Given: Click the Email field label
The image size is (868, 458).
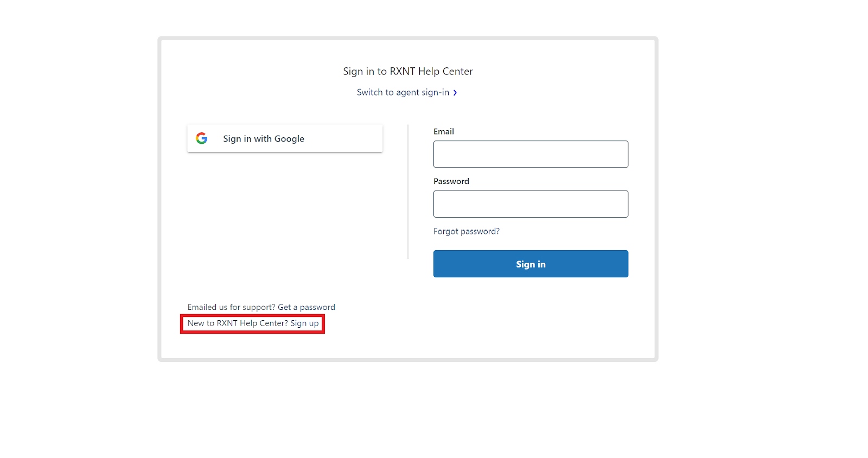Looking at the screenshot, I should click(444, 131).
